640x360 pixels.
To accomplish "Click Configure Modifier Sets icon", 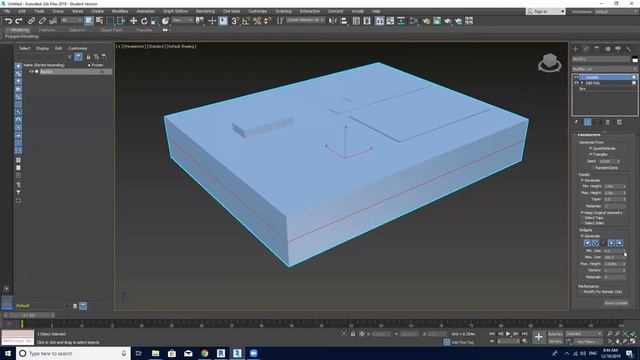I will click(619, 122).
